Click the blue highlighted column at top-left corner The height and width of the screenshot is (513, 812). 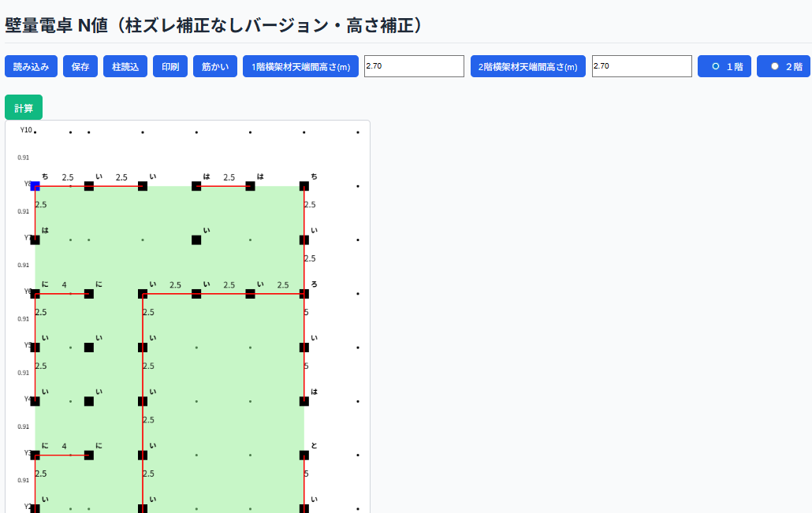pos(35,186)
